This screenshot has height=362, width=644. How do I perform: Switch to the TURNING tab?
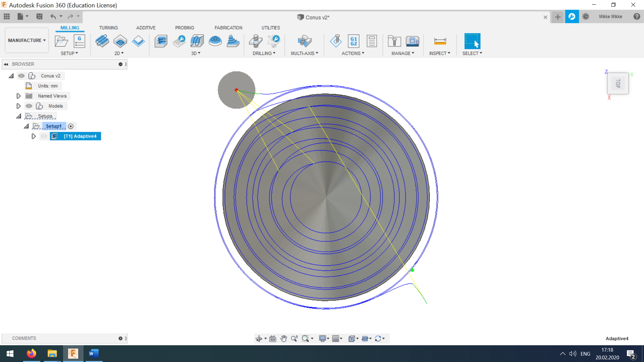click(x=108, y=28)
